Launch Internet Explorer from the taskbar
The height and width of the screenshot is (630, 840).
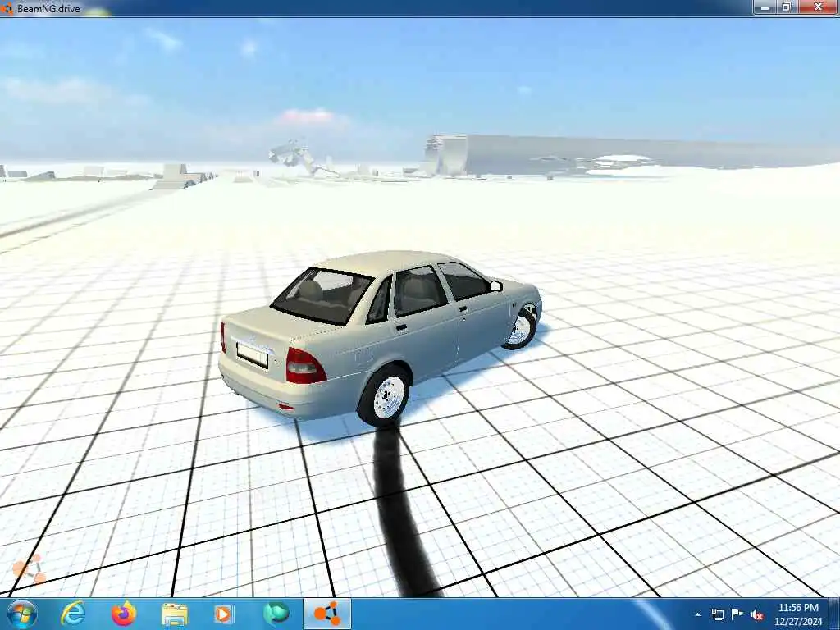coord(73,614)
